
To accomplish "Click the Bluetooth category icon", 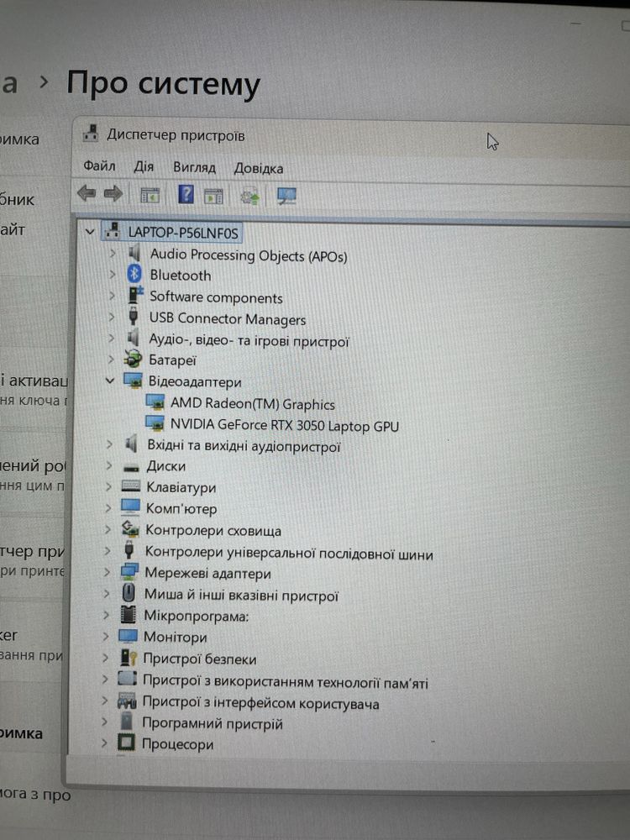I will click(134, 274).
